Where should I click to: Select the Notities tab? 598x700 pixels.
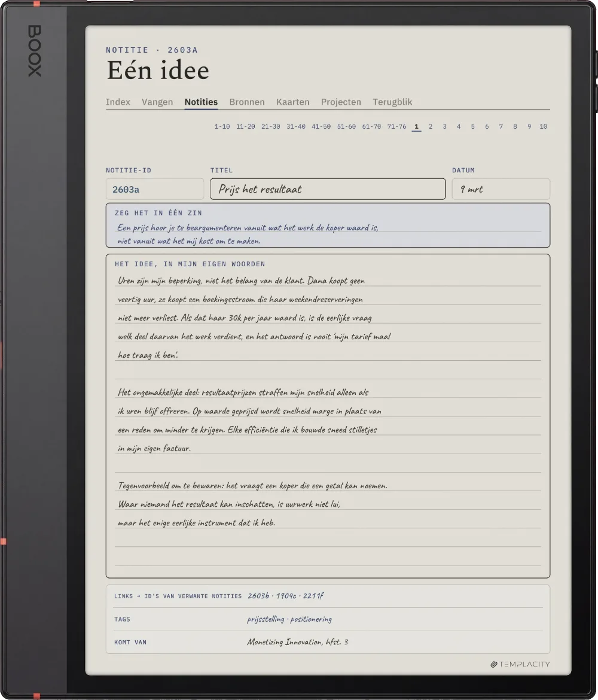201,102
